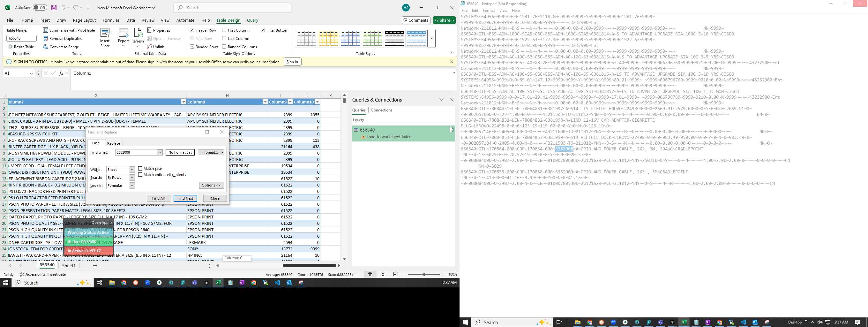This screenshot has width=868, height=327.
Task: Select the green table style swatch
Action: pyautogui.click(x=372, y=38)
